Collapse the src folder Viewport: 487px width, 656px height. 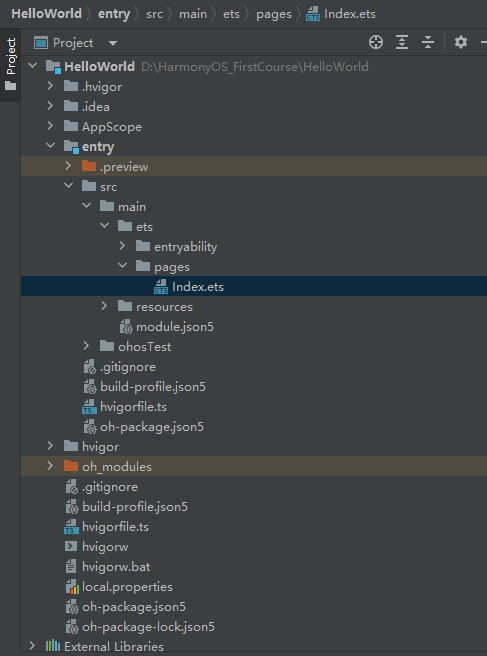69,186
